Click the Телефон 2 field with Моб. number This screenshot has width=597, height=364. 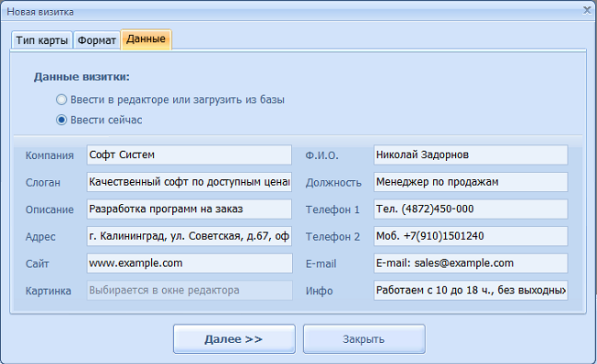471,236
